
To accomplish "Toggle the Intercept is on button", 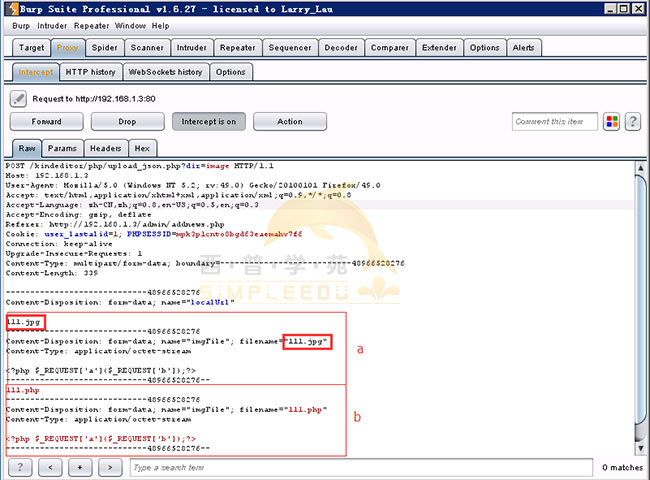I will tap(209, 122).
